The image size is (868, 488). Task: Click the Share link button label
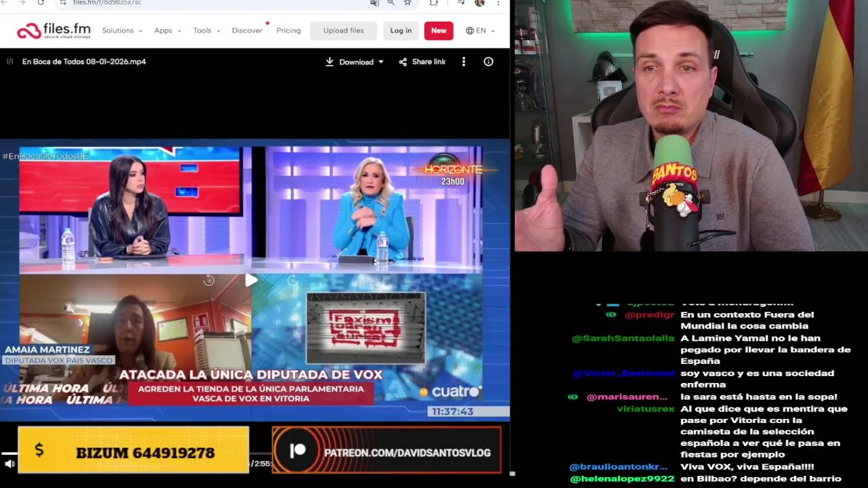point(429,62)
